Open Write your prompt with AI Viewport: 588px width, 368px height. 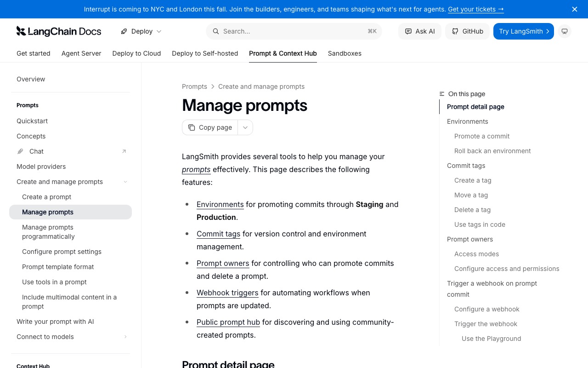click(x=70, y=322)
